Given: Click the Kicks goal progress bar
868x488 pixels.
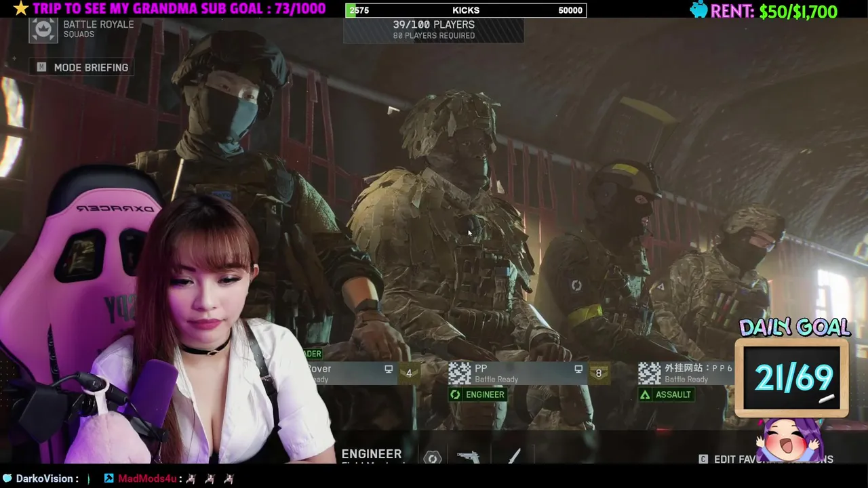Looking at the screenshot, I should [466, 10].
